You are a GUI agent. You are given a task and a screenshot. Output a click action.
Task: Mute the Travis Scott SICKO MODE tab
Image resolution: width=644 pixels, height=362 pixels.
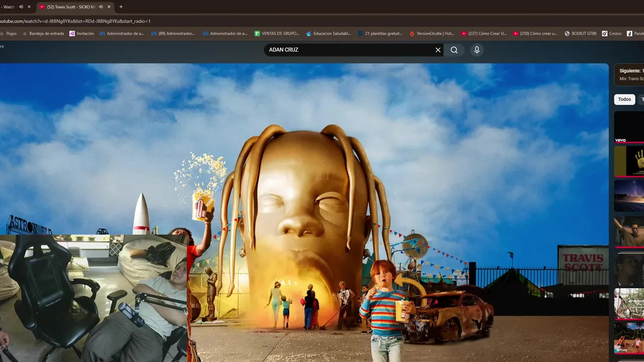[101, 7]
